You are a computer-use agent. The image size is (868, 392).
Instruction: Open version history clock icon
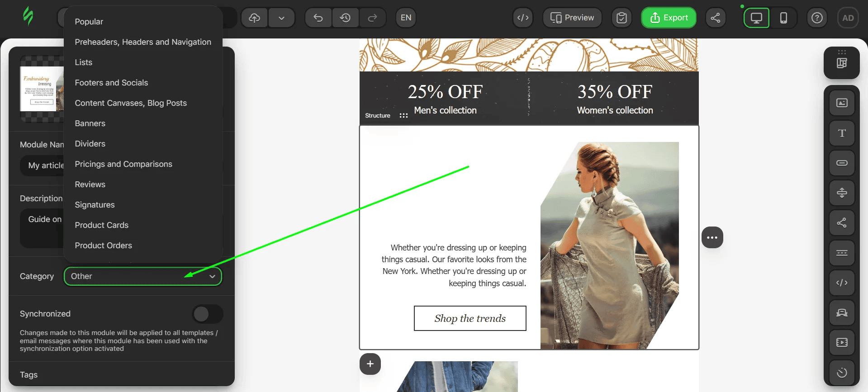[x=345, y=18]
